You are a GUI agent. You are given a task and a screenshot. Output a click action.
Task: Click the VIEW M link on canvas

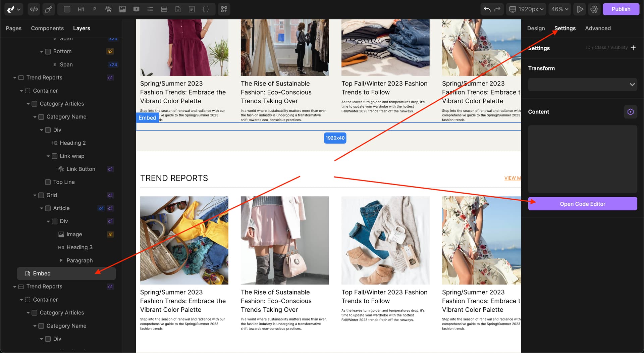512,178
